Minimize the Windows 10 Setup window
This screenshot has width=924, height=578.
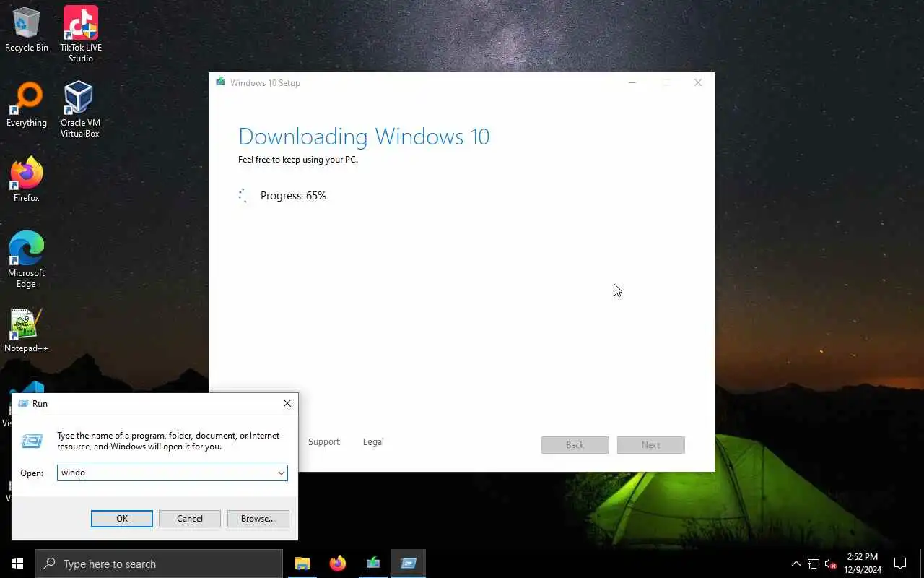point(632,82)
